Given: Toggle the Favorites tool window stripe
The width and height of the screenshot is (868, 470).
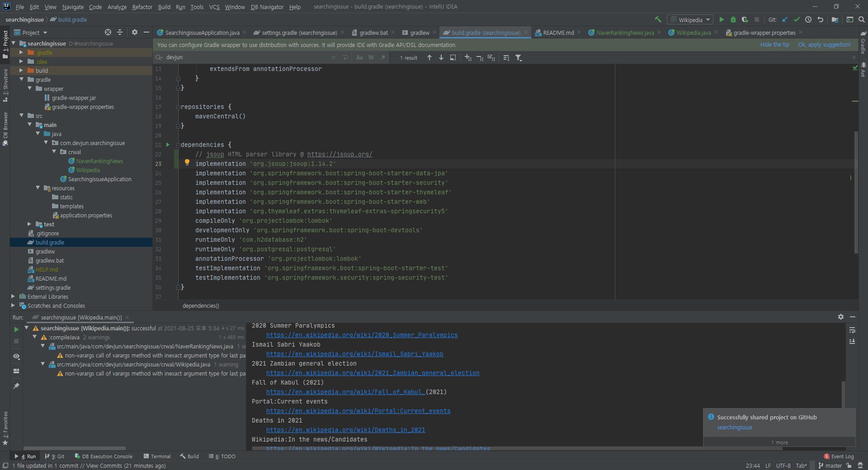Looking at the screenshot, I should (x=5, y=428).
